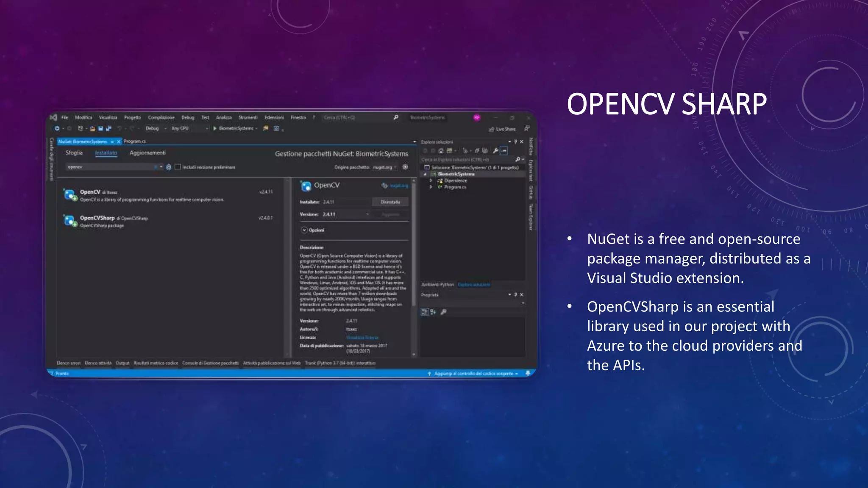Open the Modifica menu
Viewport: 868px width, 488px height.
(x=83, y=117)
